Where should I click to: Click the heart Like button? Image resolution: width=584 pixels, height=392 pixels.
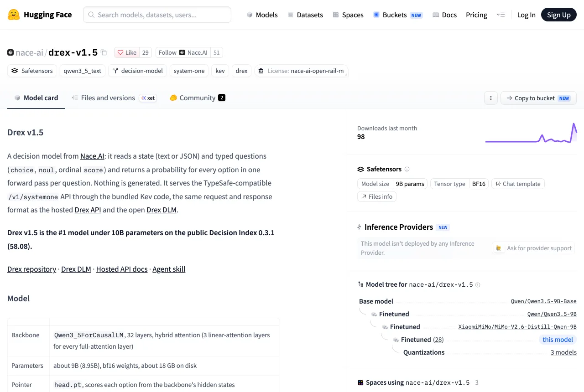(127, 52)
